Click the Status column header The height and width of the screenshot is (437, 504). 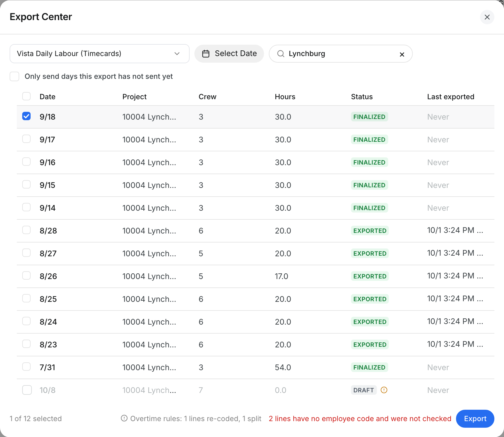pyautogui.click(x=362, y=97)
